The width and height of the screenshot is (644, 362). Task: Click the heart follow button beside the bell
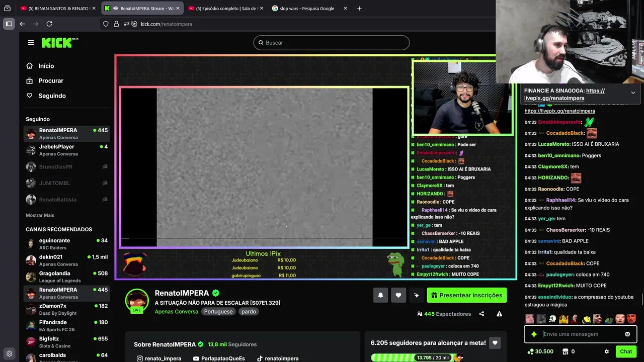point(398,295)
